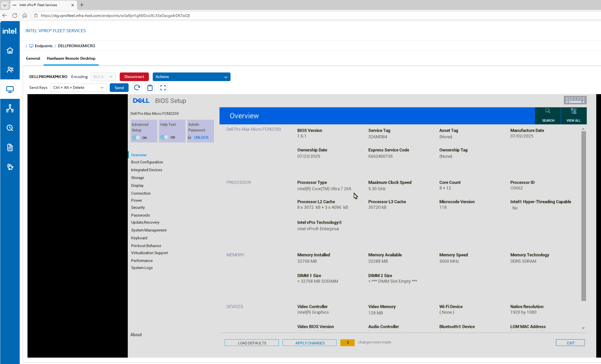Click the BIOS scroll up arrow
Screen dimensions: 601x364
point(583,129)
